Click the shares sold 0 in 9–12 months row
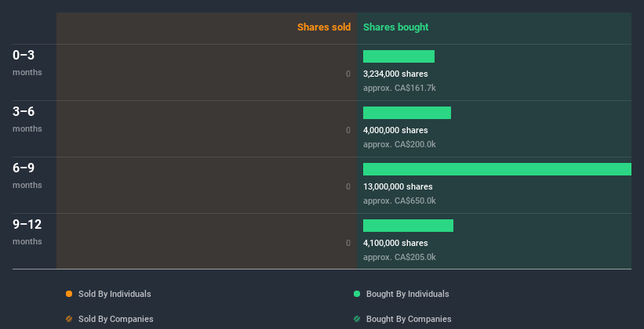Viewport: 644px width, 329px height. pos(348,244)
